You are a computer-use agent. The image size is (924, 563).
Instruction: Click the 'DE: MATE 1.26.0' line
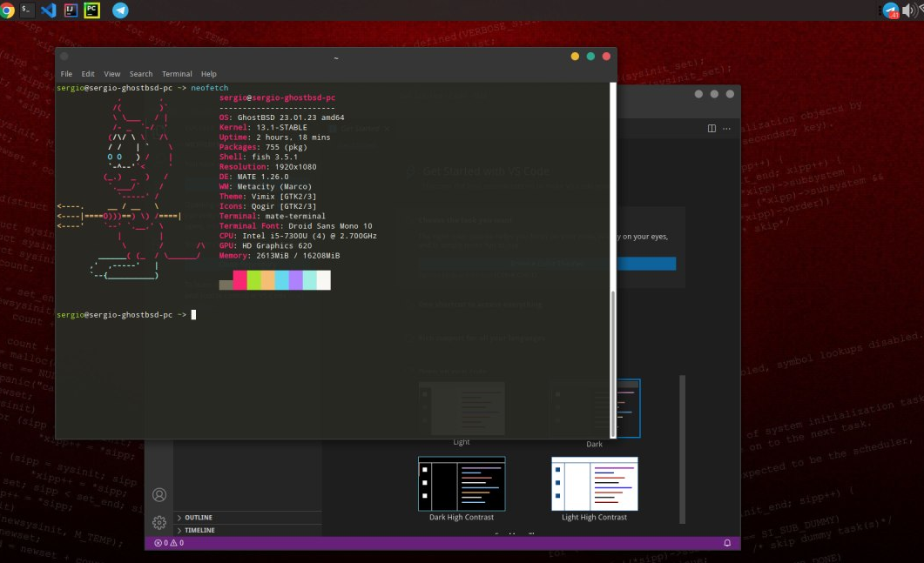(254, 177)
